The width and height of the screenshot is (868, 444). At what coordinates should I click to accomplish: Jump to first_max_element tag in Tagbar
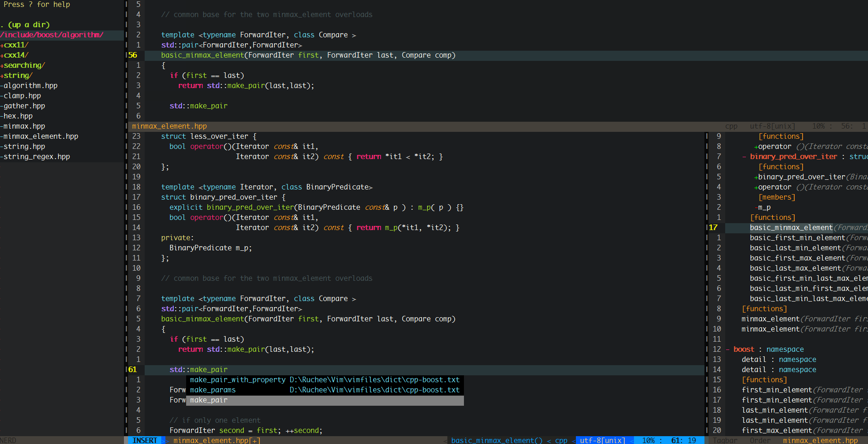[x=777, y=431]
